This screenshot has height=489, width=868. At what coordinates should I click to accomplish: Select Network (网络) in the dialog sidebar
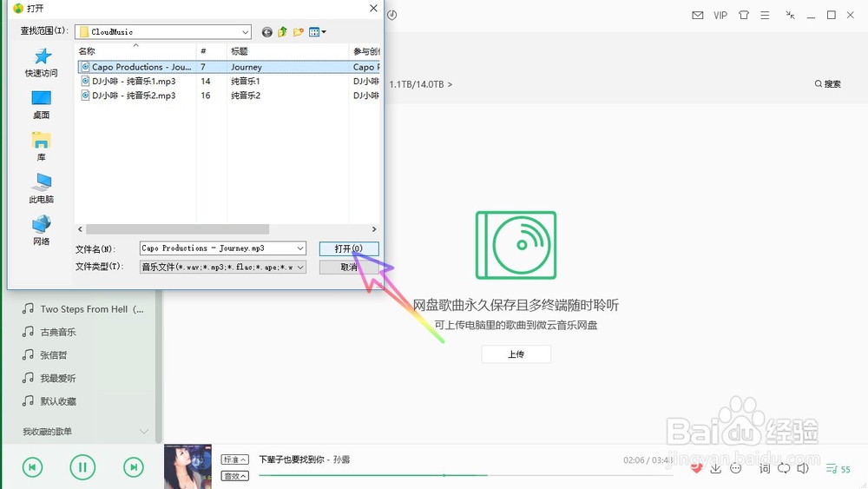[x=41, y=231]
